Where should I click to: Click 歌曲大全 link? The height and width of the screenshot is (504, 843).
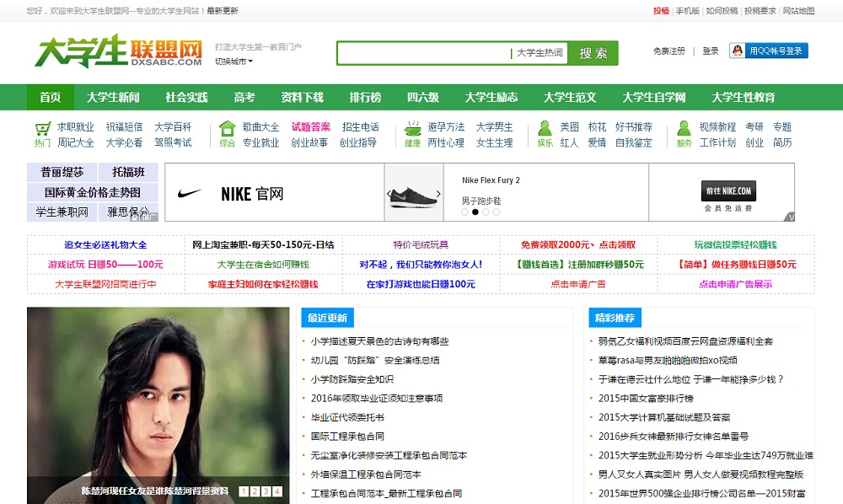pos(260,126)
